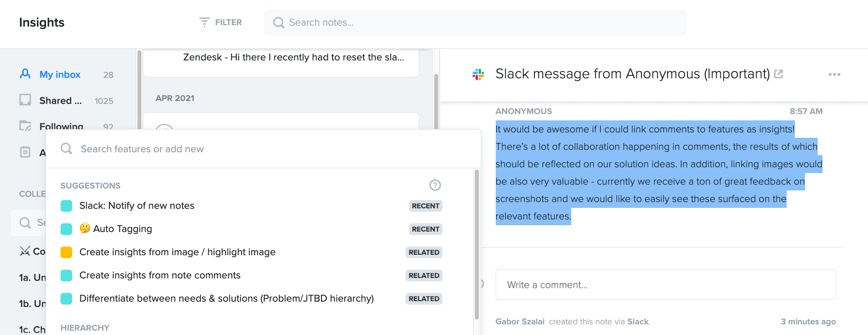The width and height of the screenshot is (868, 335).
Task: Open the three-dot options menu for the note
Action: 834,74
